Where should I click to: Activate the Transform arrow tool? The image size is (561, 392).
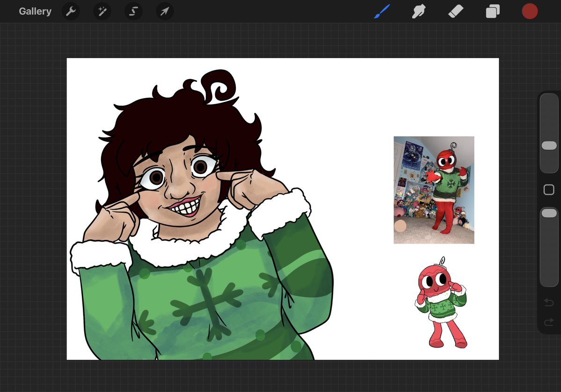click(165, 11)
